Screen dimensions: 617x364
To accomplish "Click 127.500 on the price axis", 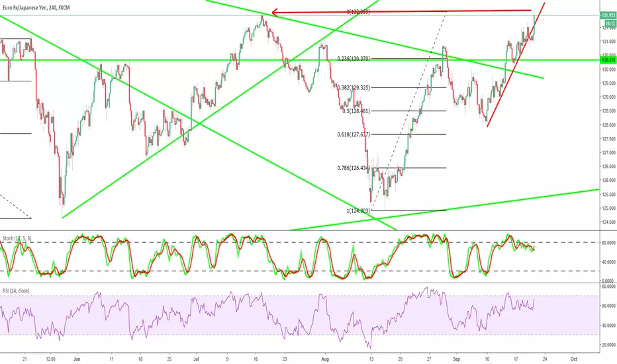I will coord(608,138).
